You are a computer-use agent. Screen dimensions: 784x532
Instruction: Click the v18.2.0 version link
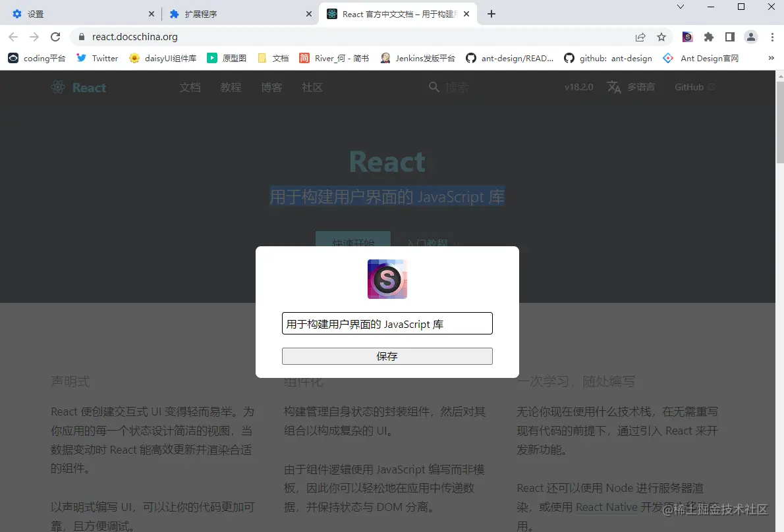[x=579, y=87]
